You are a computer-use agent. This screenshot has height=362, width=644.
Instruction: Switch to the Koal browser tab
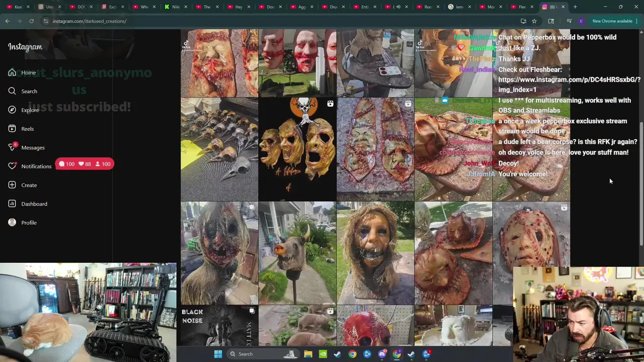pos(18,7)
